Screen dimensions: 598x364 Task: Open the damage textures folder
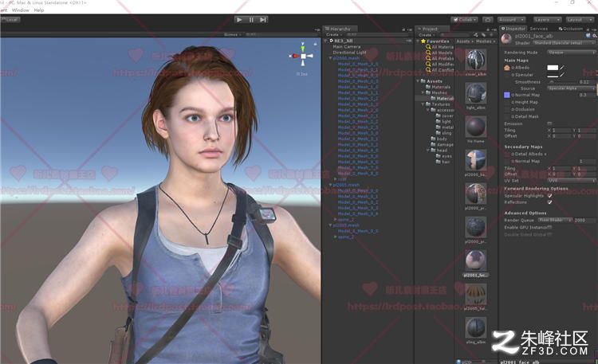pos(442,144)
